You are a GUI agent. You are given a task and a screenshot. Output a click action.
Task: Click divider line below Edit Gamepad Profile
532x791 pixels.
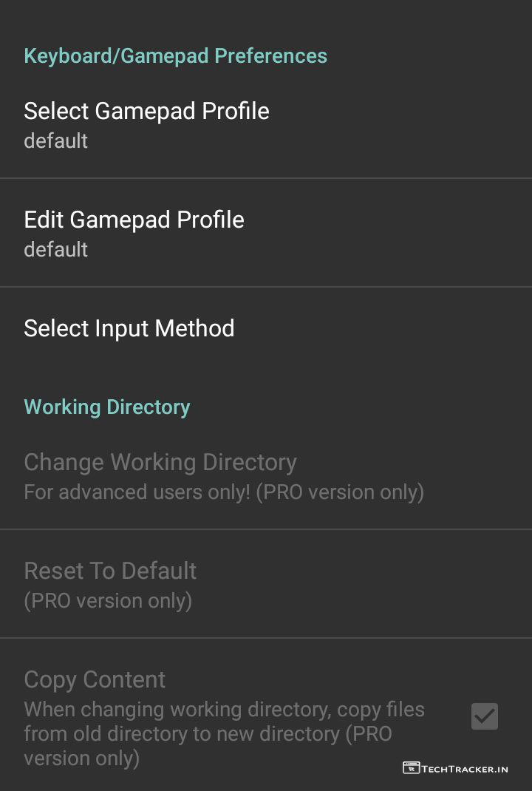click(266, 287)
